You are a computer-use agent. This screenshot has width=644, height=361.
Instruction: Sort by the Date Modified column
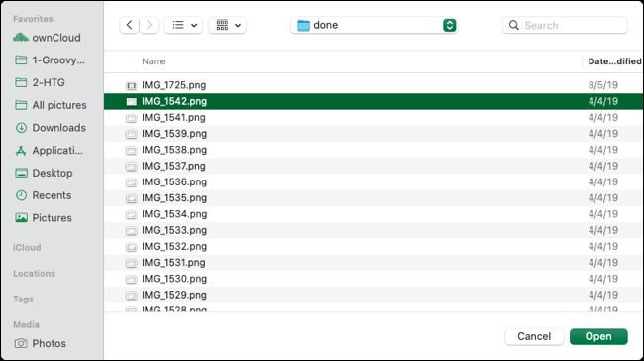(x=614, y=61)
